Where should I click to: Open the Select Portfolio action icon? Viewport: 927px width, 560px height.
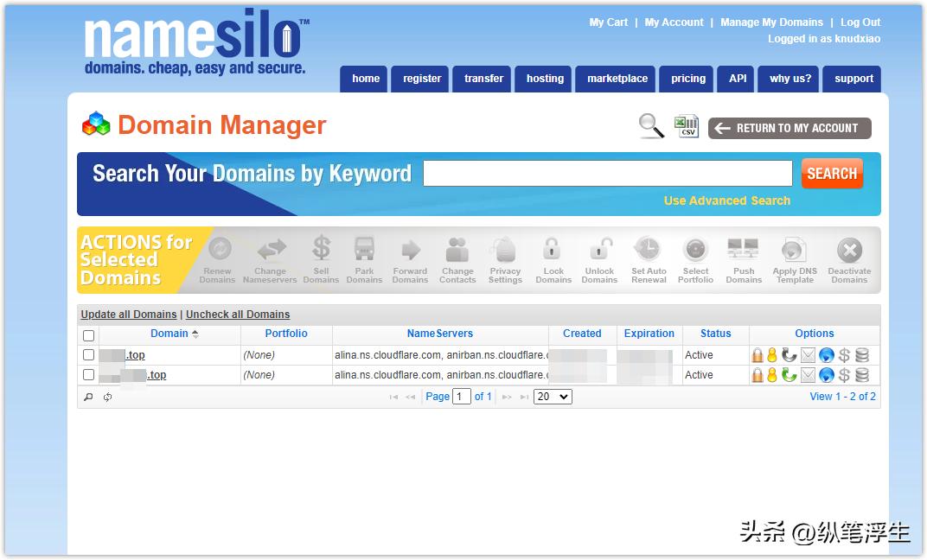695,250
